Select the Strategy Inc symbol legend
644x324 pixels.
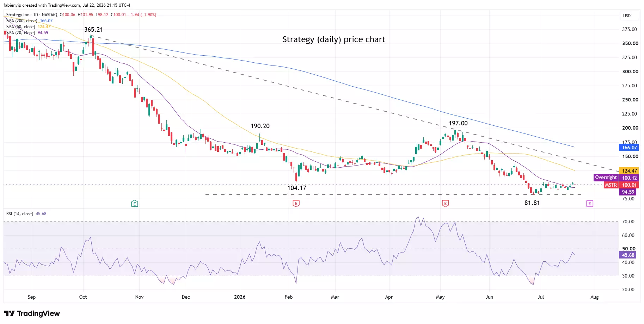tap(31, 15)
